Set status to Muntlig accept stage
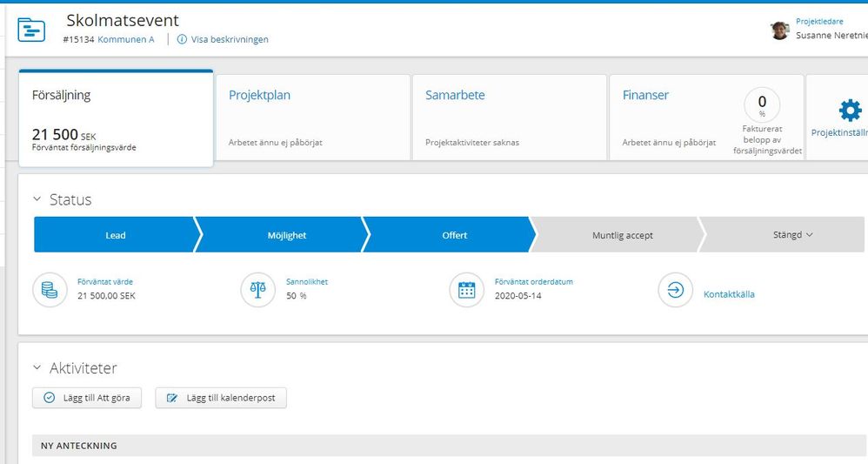The height and width of the screenshot is (464, 868). tap(622, 235)
